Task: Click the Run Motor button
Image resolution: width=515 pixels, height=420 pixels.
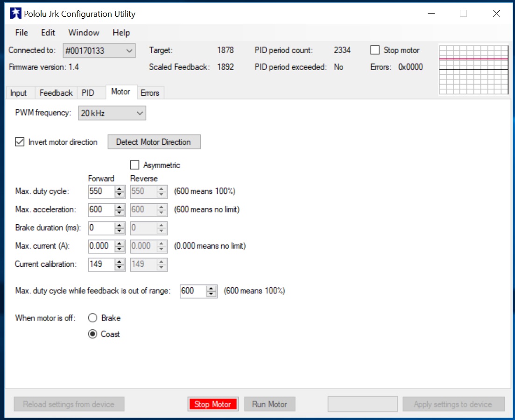Action: tap(270, 404)
